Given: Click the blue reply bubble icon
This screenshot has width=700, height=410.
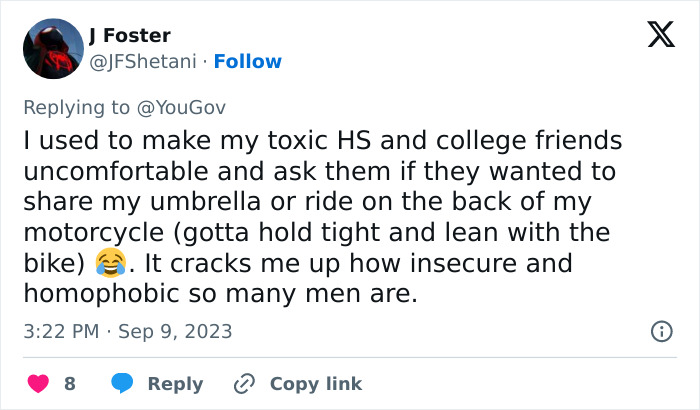Looking at the screenshot, I should click(x=123, y=384).
